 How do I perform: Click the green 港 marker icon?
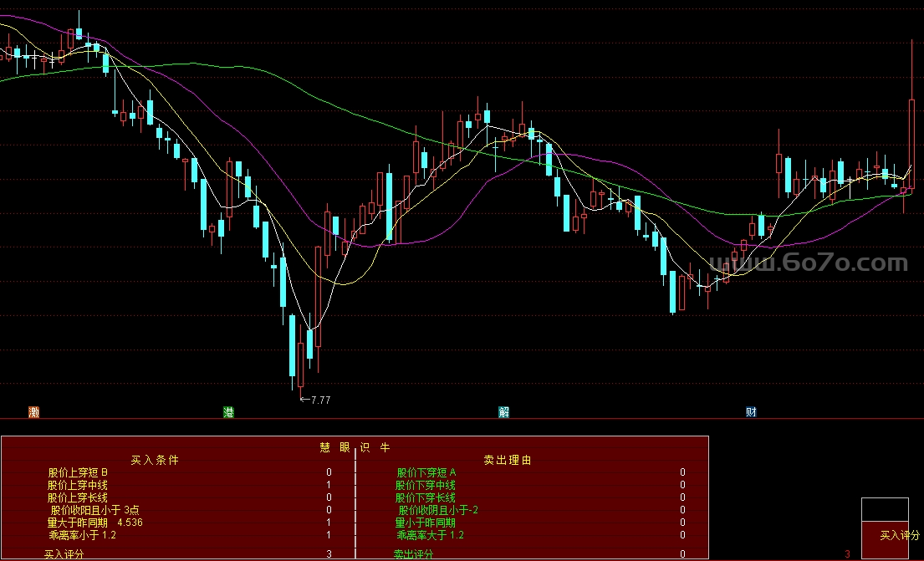click(x=228, y=412)
